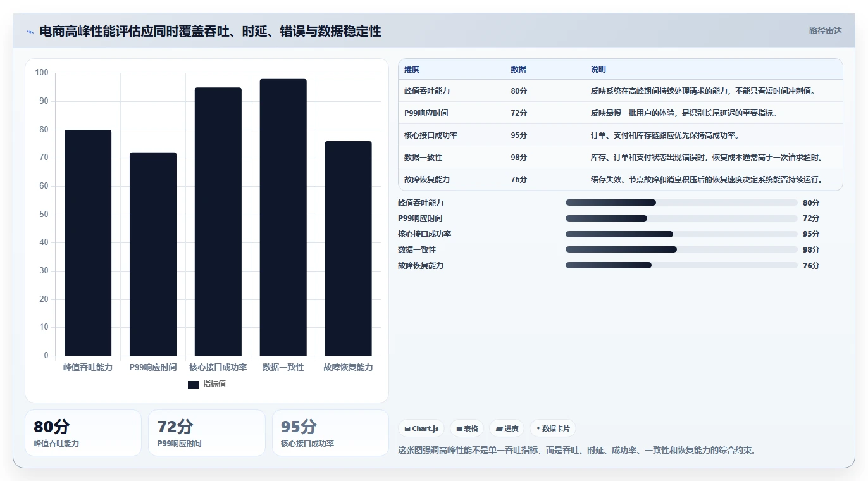Click the description starting 订单、支付和库存链路
The height and width of the screenshot is (481, 868).
(665, 135)
